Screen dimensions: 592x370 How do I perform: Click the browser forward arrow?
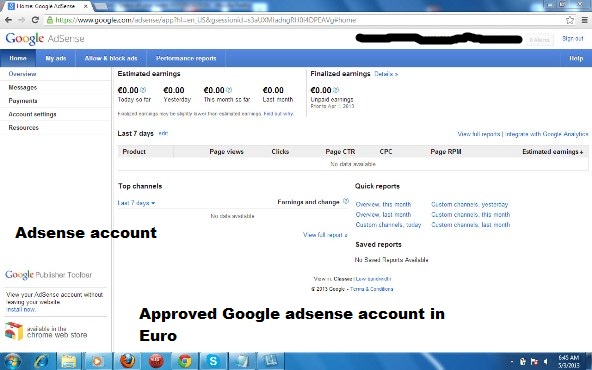click(x=22, y=20)
